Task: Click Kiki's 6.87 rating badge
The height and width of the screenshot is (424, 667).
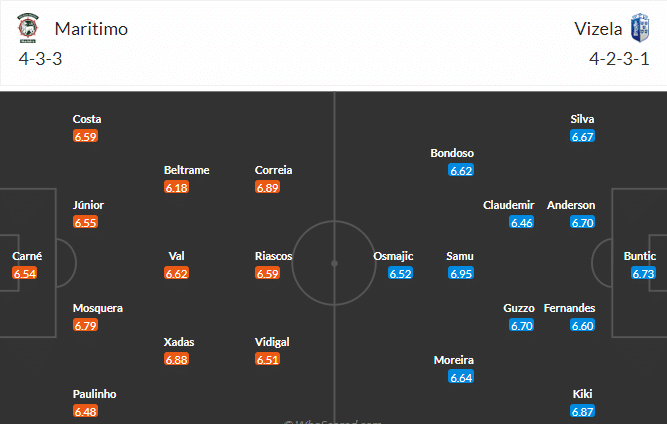Action: [583, 411]
